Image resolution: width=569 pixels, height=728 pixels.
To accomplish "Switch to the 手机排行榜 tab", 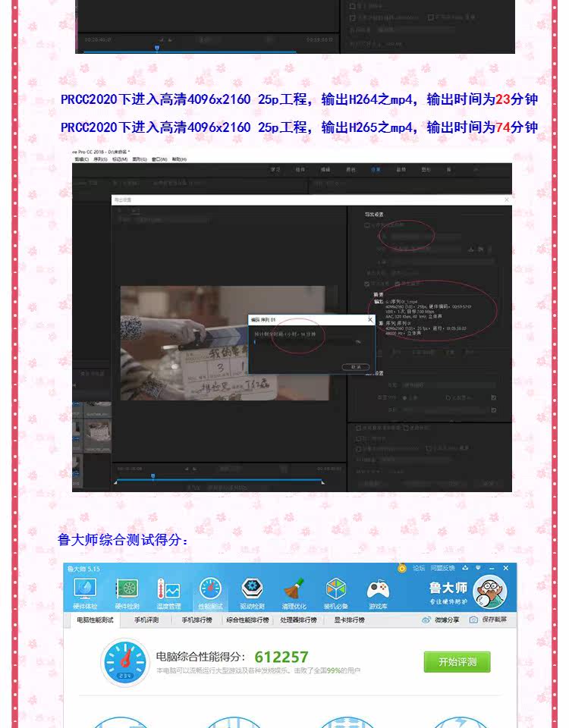I will (196, 620).
